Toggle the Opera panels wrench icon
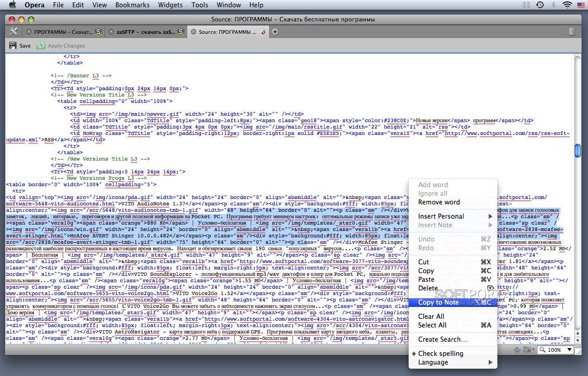This screenshot has height=376, width=588. pyautogui.click(x=14, y=32)
